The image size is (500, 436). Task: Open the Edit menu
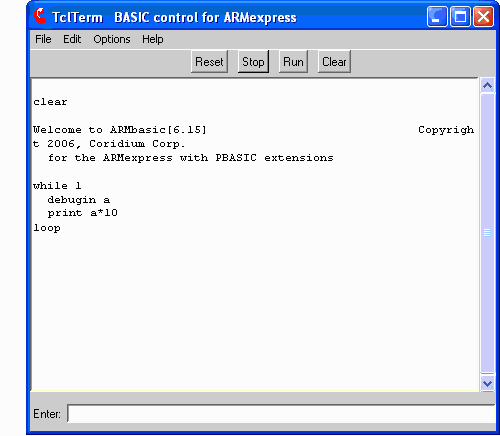click(x=72, y=39)
